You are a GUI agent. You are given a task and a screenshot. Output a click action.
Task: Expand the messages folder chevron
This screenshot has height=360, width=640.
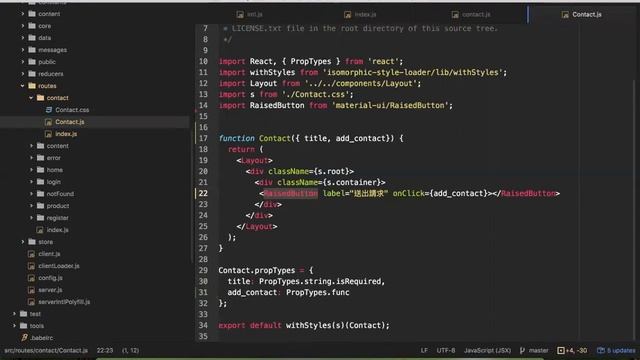click(23, 50)
